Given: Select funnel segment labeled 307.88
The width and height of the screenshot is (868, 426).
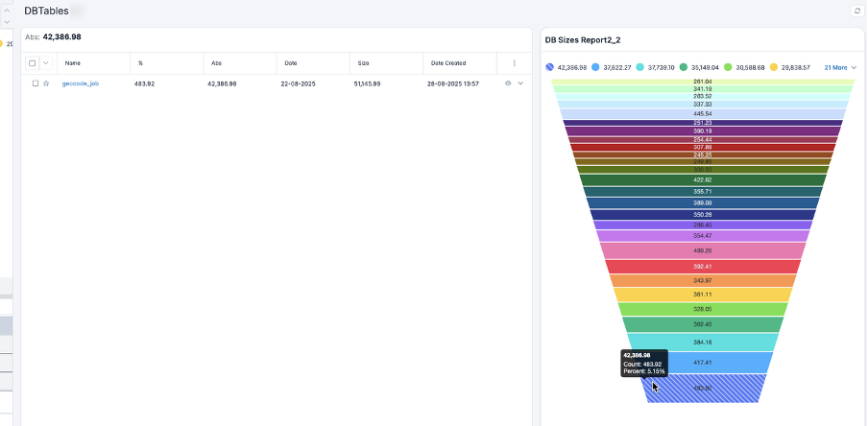Looking at the screenshot, I should tap(703, 147).
